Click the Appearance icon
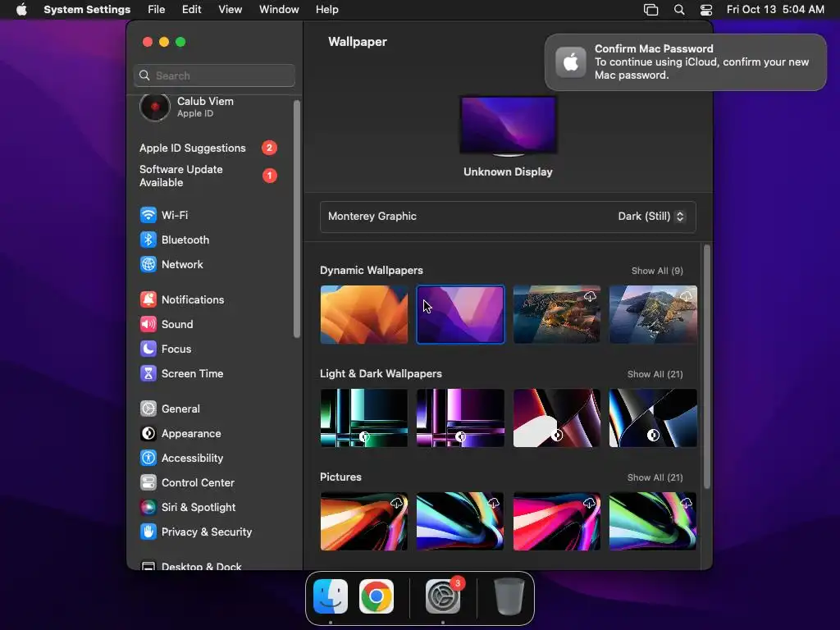Image resolution: width=840 pixels, height=630 pixels. pos(148,433)
